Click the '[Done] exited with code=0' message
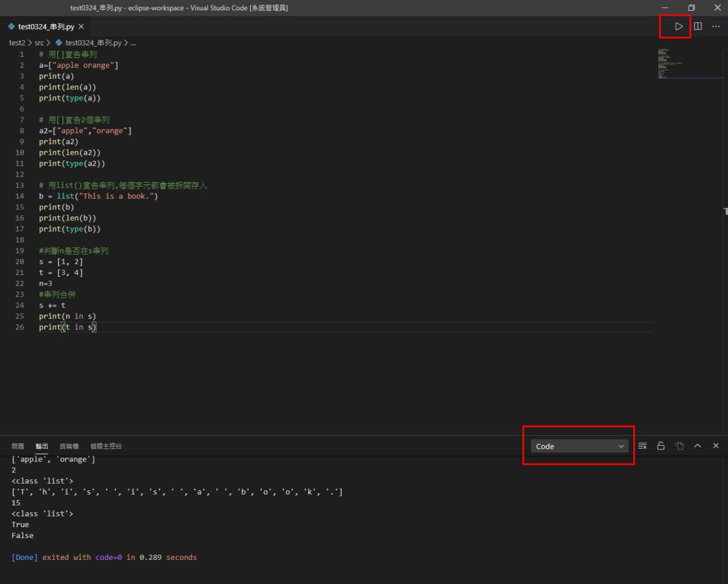728x584 pixels. 104,557
